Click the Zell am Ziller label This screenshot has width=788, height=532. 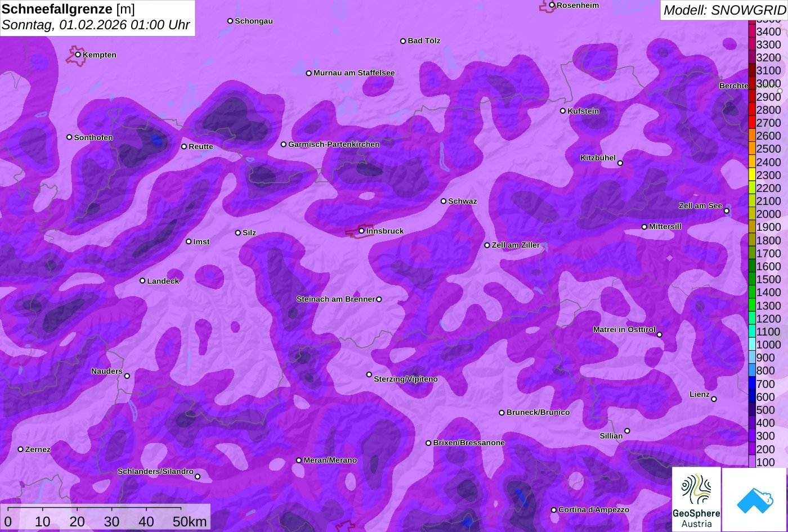click(x=516, y=245)
